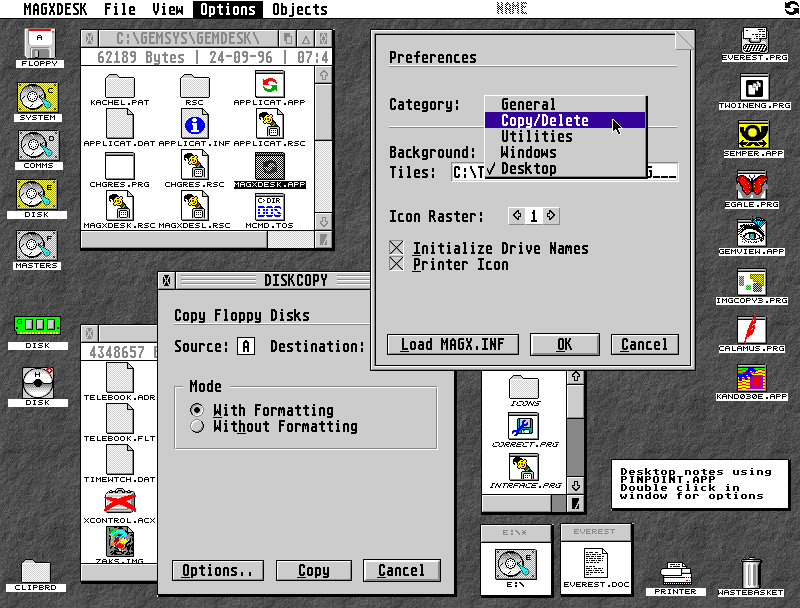Pick Utilities in the Category list
The width and height of the screenshot is (800, 608).
click(537, 137)
